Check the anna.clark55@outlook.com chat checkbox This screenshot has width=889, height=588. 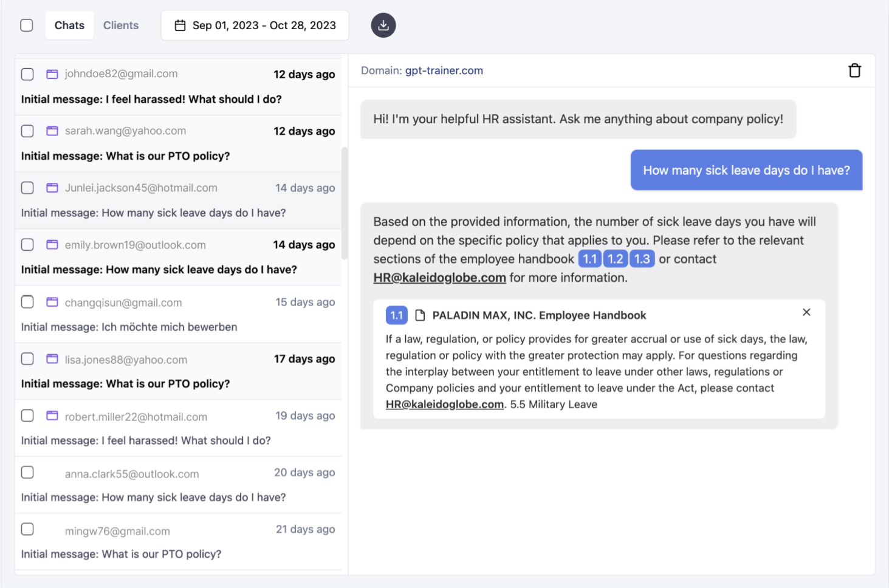point(27,473)
